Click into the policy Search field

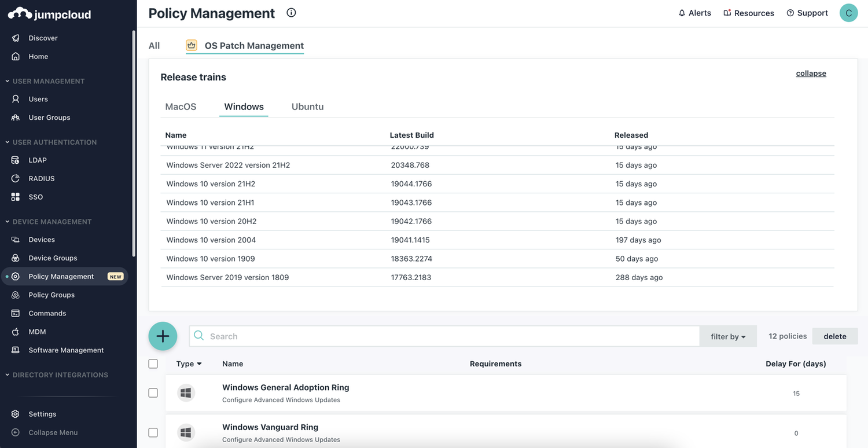[x=444, y=336]
